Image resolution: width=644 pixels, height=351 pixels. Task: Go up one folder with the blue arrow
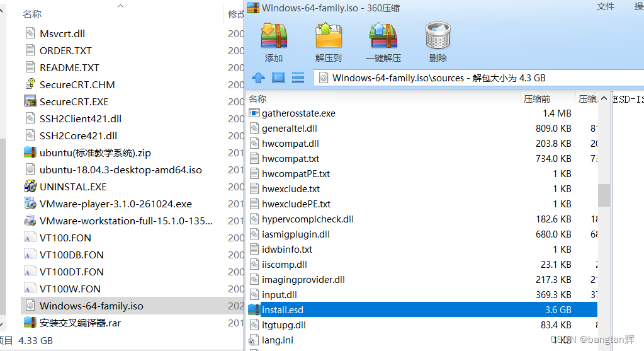(x=258, y=78)
